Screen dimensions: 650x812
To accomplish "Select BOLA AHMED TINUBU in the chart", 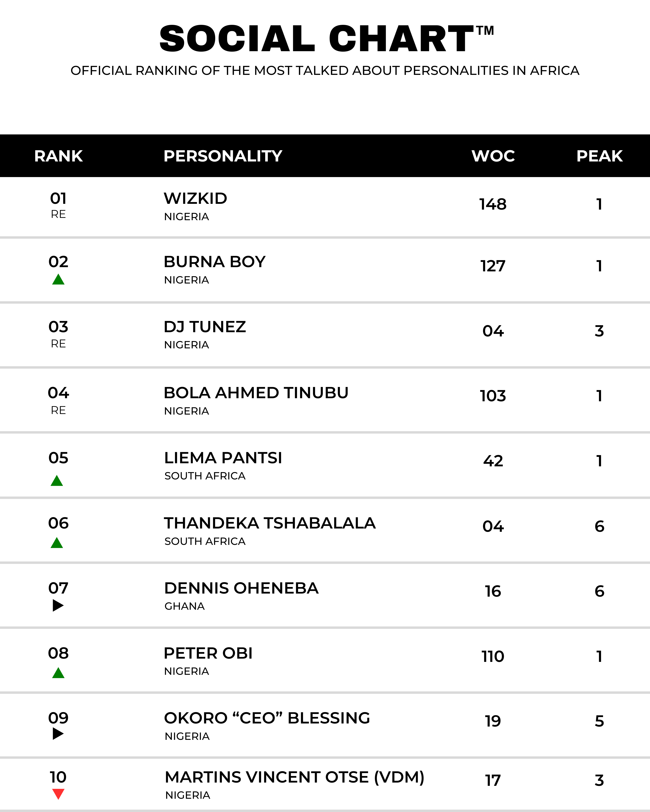I will pyautogui.click(x=256, y=393).
